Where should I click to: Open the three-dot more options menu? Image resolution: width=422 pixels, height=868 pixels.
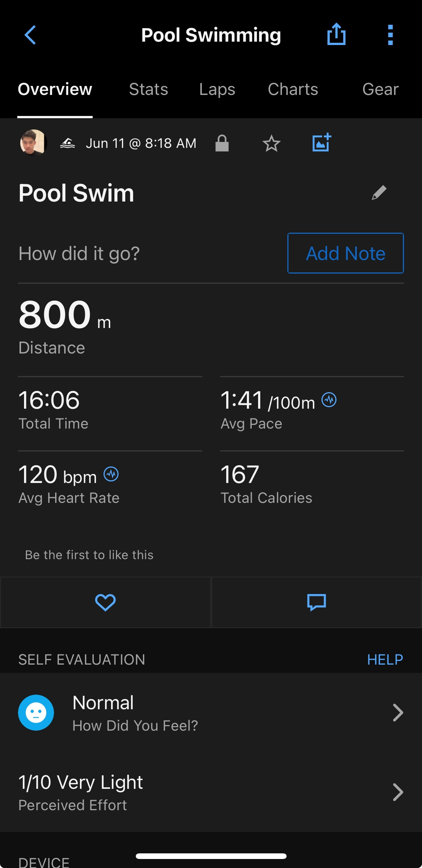[390, 35]
